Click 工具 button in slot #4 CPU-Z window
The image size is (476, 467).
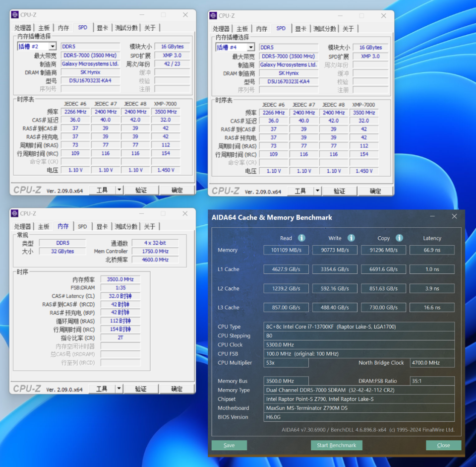point(300,191)
